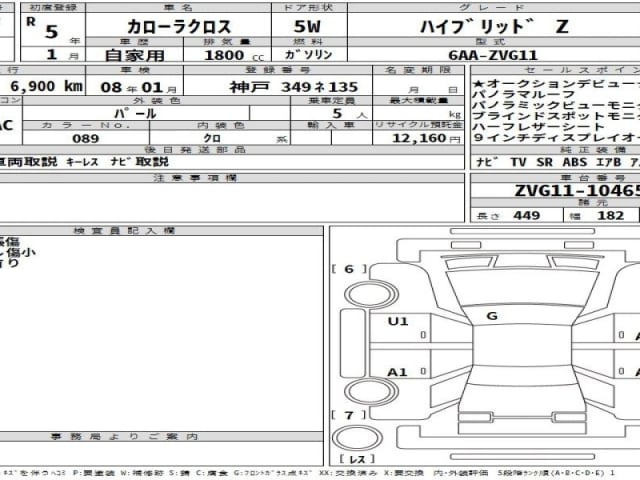Select the recycle deposit 12,160円
The height and width of the screenshot is (480, 640).
tap(426, 138)
